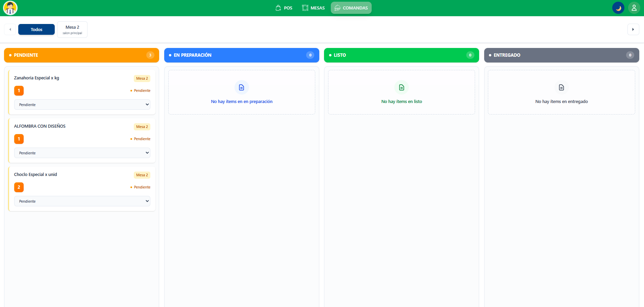The image size is (644, 307).
Task: Open the POS section
Action: (284, 8)
